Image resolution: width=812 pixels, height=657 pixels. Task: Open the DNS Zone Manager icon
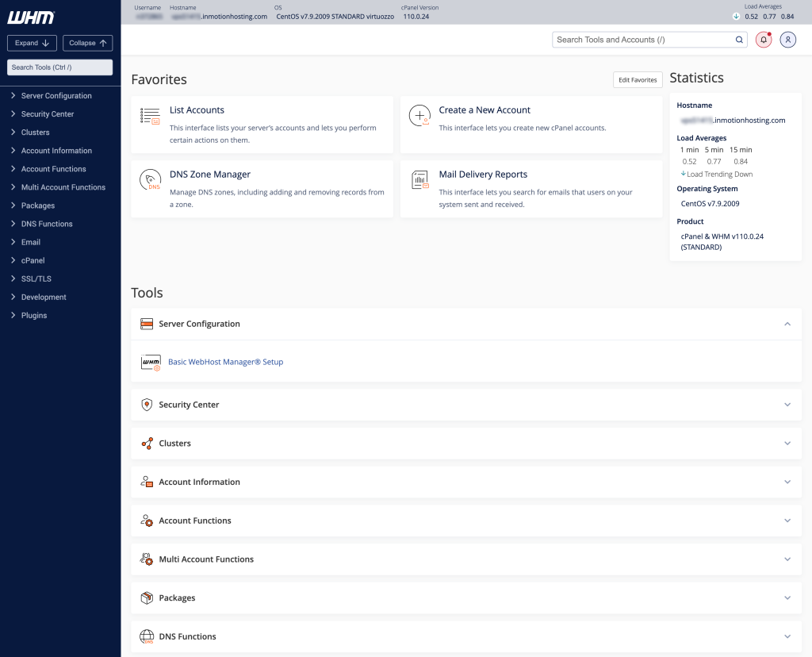tap(150, 180)
